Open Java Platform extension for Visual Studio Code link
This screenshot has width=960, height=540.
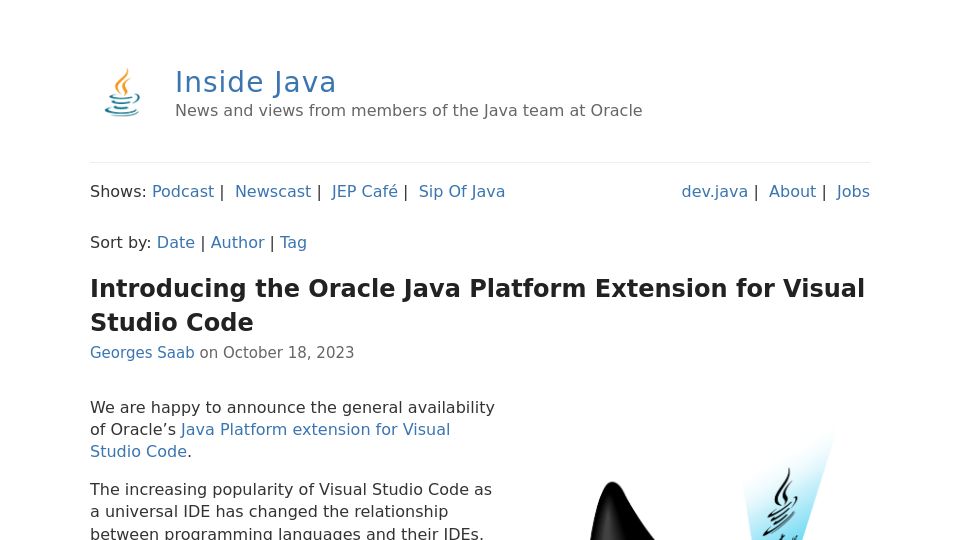pos(270,440)
